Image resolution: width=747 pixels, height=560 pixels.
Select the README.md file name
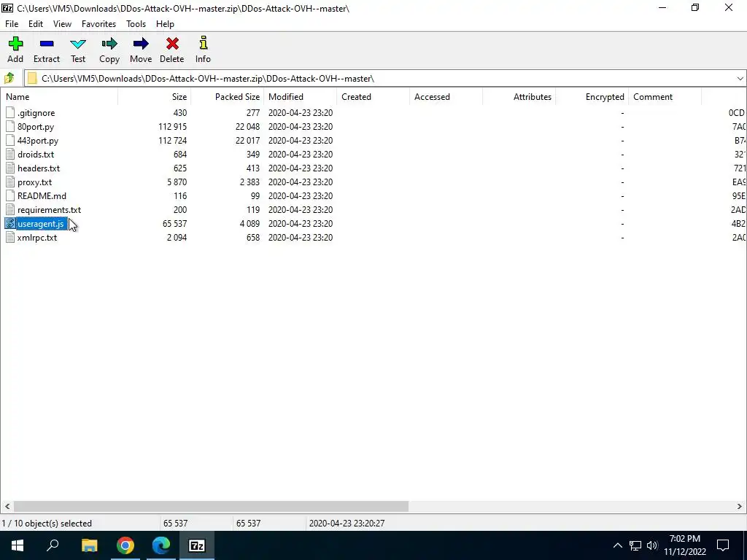click(x=42, y=195)
